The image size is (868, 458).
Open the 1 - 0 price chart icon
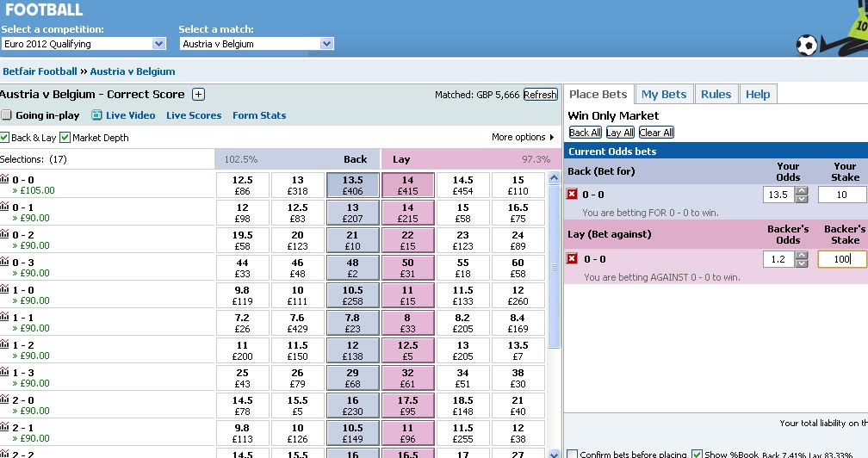[4, 288]
